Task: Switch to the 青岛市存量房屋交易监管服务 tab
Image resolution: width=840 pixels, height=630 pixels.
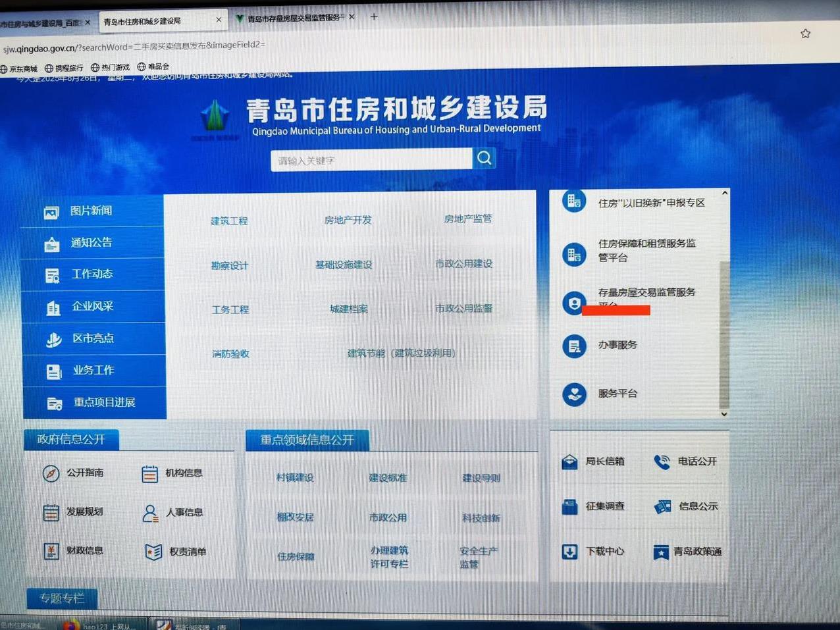Action: point(295,18)
